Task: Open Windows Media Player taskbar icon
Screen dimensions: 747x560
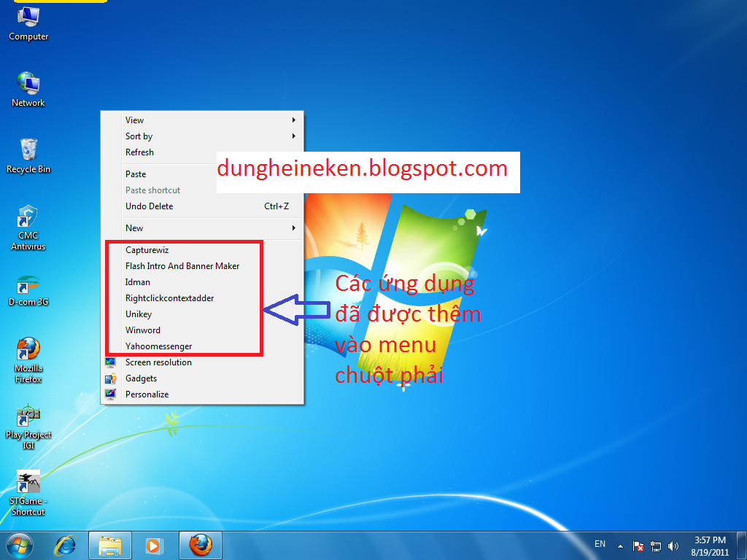Action: click(154, 545)
